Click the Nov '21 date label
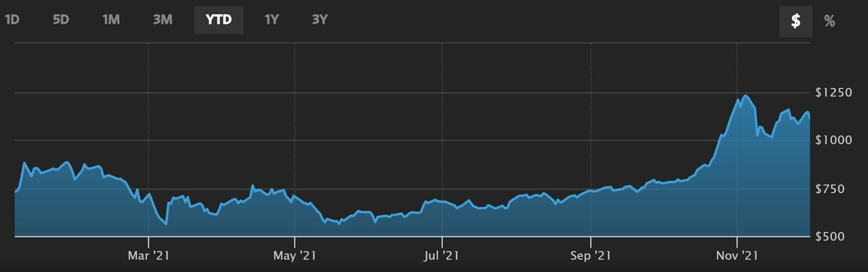The width and height of the screenshot is (868, 272). (737, 256)
